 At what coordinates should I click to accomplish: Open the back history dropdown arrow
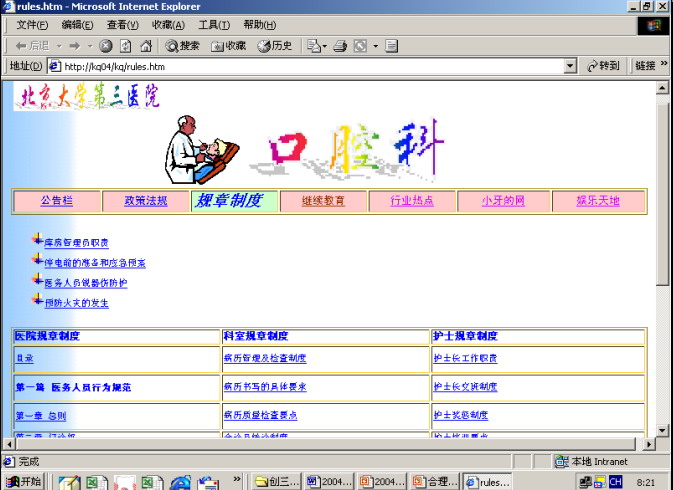(60, 46)
